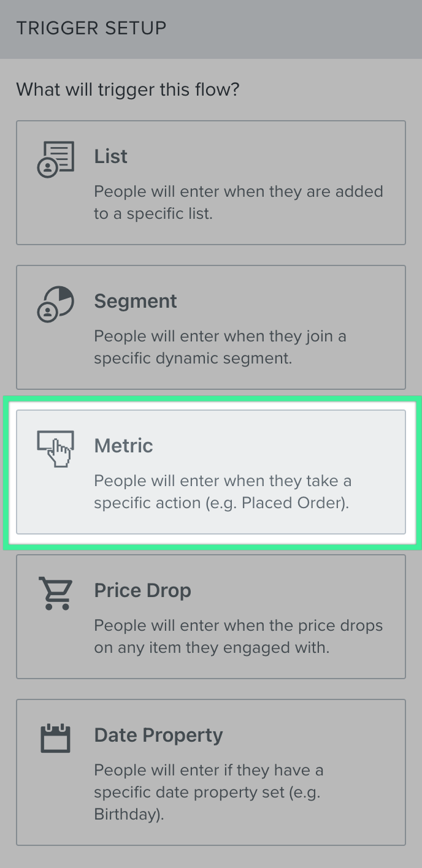Choose the Metric trigger title
The height and width of the screenshot is (868, 422).
point(123,446)
